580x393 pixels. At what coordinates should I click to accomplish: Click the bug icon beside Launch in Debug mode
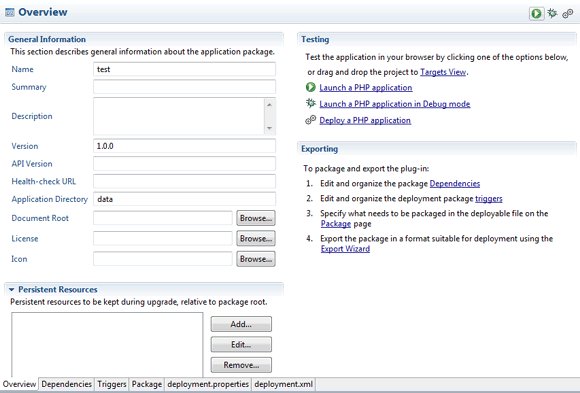[311, 103]
